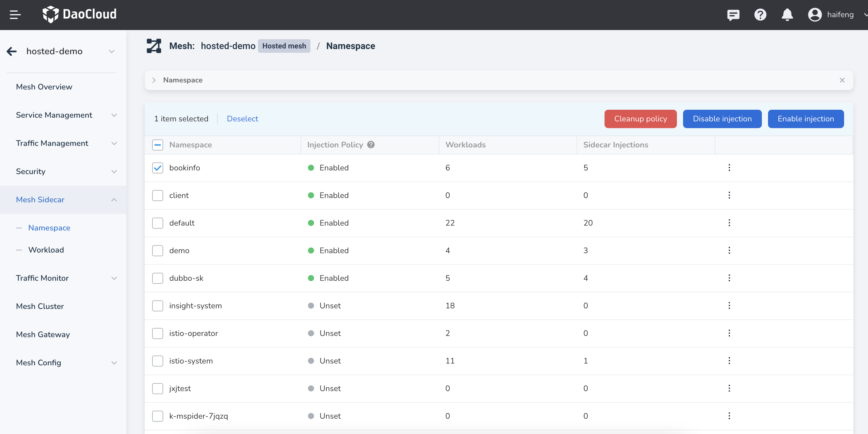Click the Disable injection button
This screenshot has height=434, width=868.
pyautogui.click(x=722, y=119)
